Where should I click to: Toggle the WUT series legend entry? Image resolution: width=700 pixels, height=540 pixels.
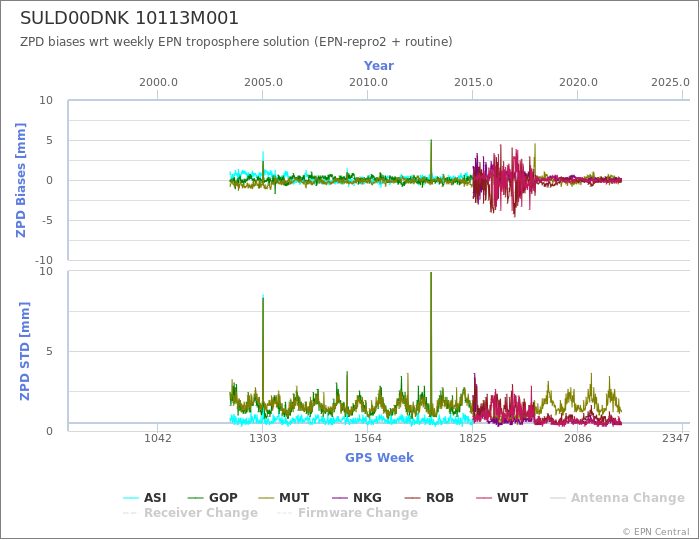pos(502,498)
